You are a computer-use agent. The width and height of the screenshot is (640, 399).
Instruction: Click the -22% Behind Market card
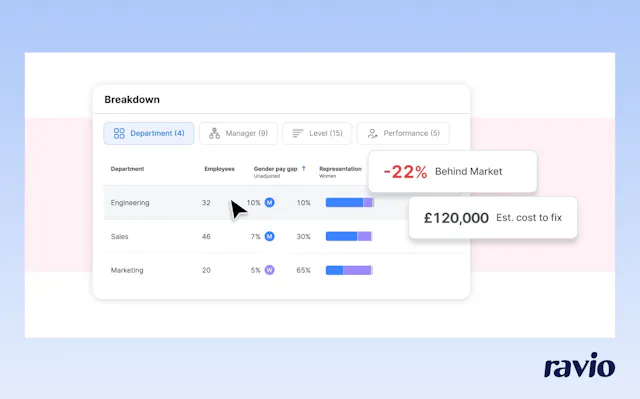tap(453, 172)
